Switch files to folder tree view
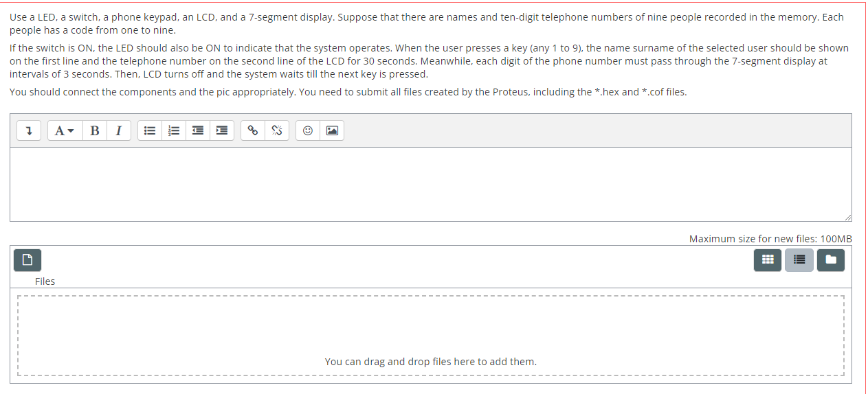The width and height of the screenshot is (868, 394). (831, 259)
